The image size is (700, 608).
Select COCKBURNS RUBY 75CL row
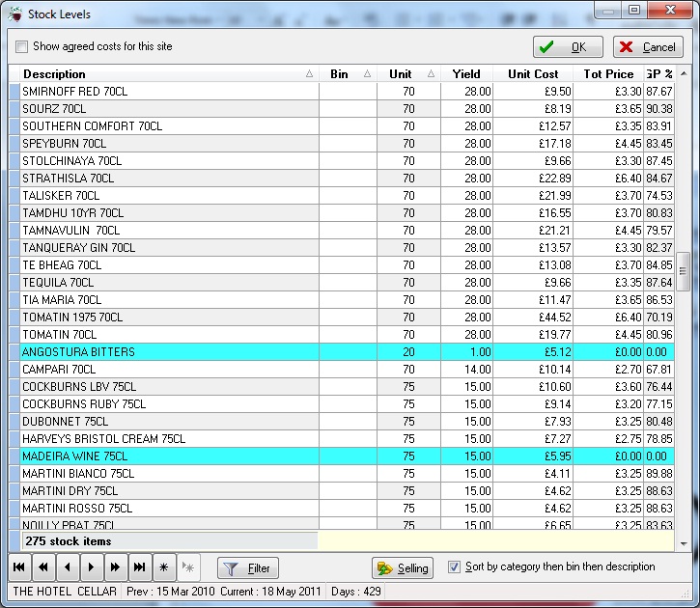(x=342, y=404)
